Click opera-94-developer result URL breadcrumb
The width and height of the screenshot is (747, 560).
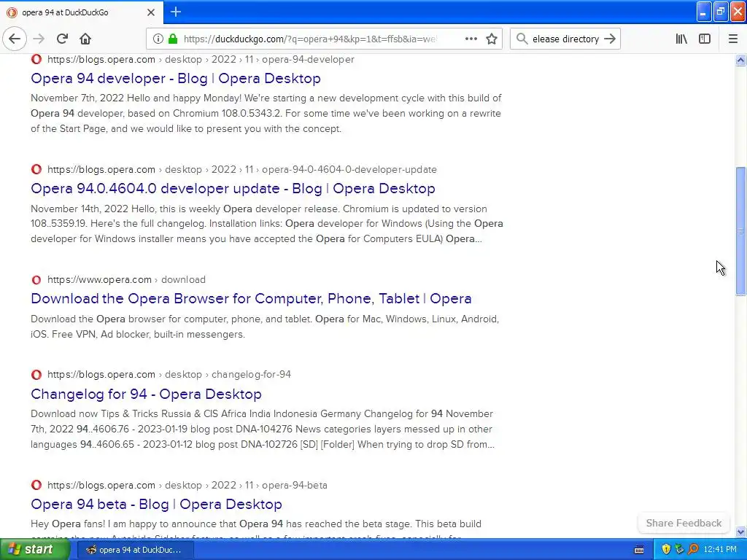click(201, 60)
